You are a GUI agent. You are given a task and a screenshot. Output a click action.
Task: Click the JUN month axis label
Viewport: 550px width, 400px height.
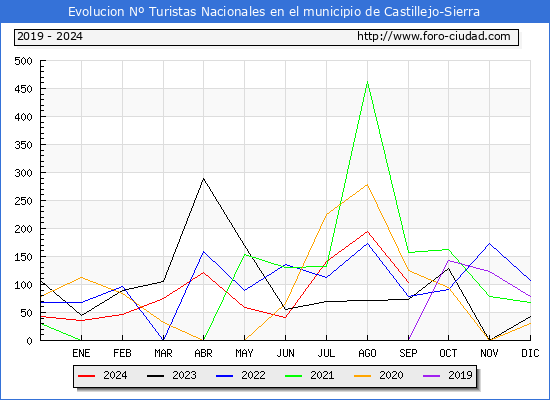(286, 353)
